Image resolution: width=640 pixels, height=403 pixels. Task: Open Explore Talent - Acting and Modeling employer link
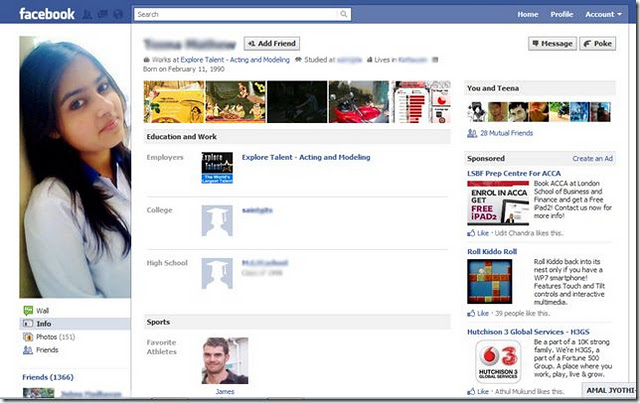(x=306, y=157)
